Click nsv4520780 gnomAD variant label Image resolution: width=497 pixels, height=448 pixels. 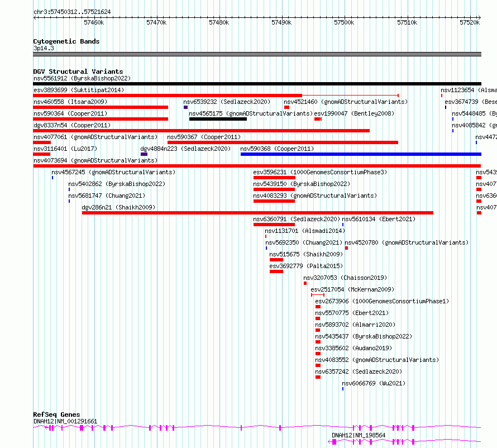[407, 242]
